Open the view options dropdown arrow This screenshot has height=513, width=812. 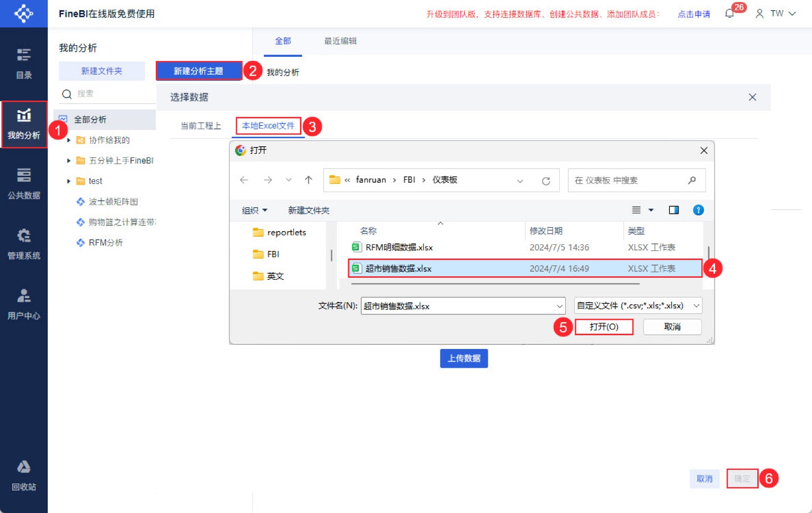[x=651, y=210]
